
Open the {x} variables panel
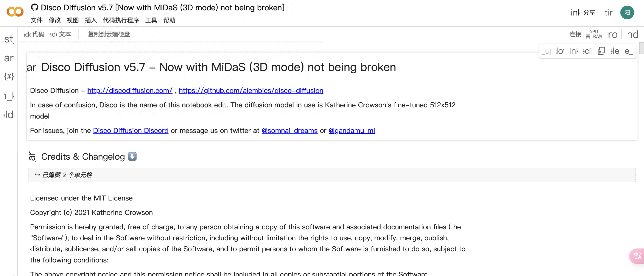[9, 76]
